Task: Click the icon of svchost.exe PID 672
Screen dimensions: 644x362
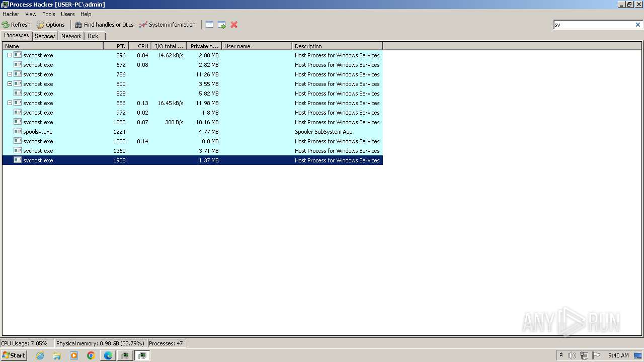Action: (18, 65)
